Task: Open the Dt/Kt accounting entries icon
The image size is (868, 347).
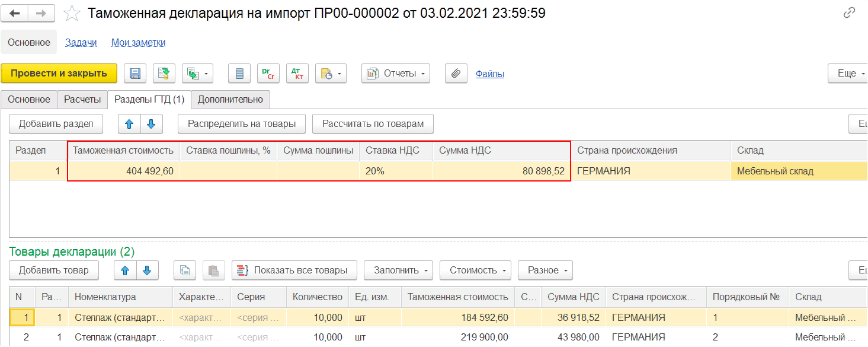Action: (297, 74)
